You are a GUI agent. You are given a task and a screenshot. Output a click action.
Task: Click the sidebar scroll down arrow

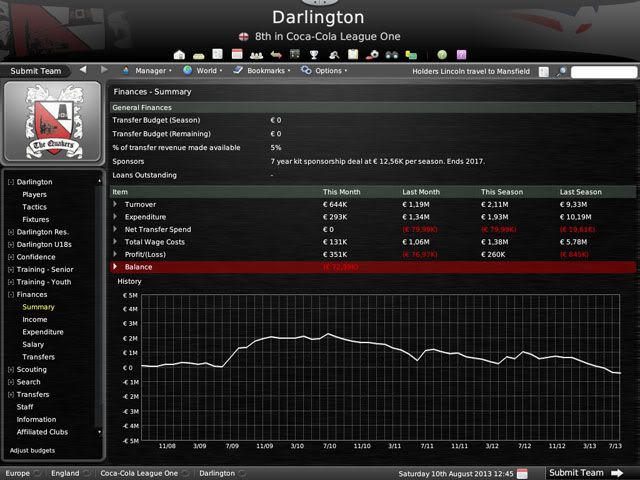99,432
